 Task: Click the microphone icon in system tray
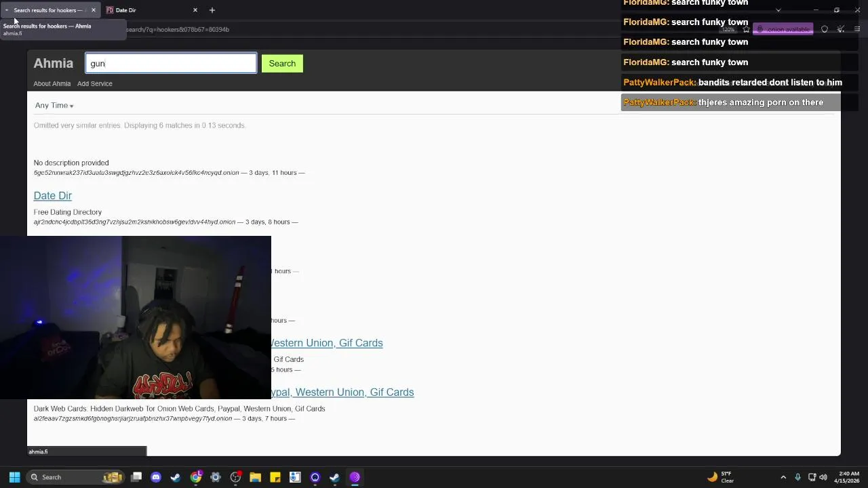click(x=797, y=477)
